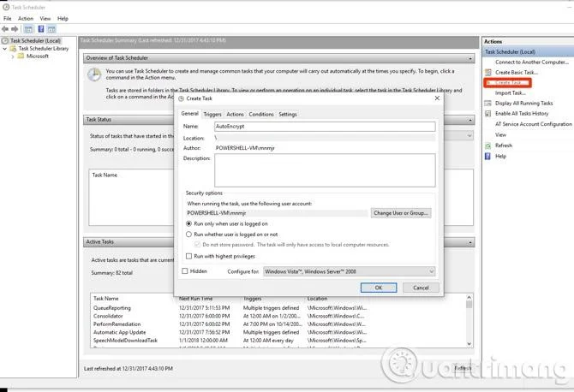Screen dimensions: 574x392
Task: Switch to the Conditions tab
Action: click(x=261, y=114)
